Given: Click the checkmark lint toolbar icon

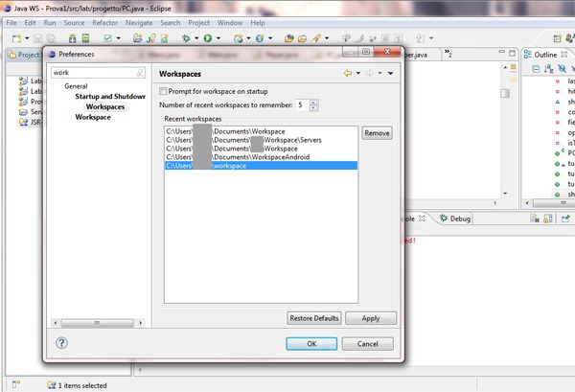Looking at the screenshot, I should [107, 38].
